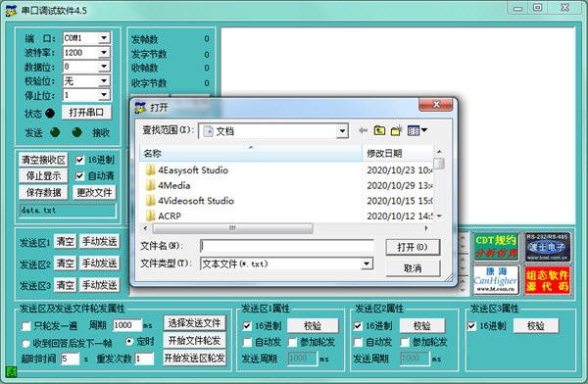Sort by 修改日期 column header
588x384 pixels.
pyautogui.click(x=398, y=154)
